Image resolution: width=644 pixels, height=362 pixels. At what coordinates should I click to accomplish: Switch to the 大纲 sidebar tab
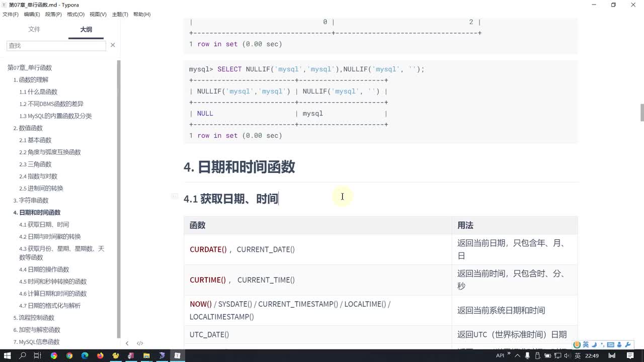[x=86, y=29]
